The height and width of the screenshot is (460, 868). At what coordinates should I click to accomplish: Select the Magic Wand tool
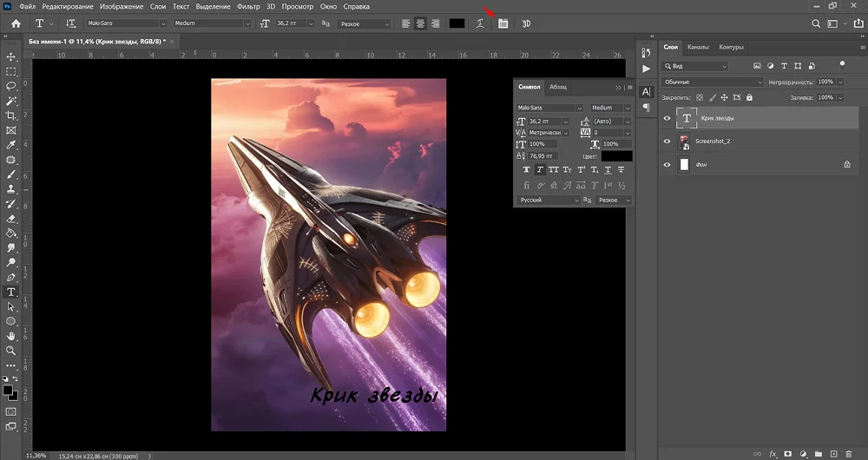point(11,102)
